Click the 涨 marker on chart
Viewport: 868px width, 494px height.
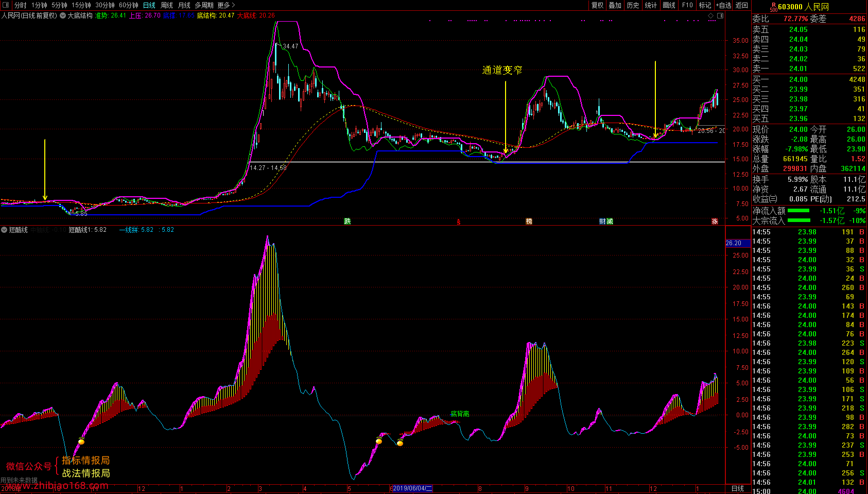715,222
